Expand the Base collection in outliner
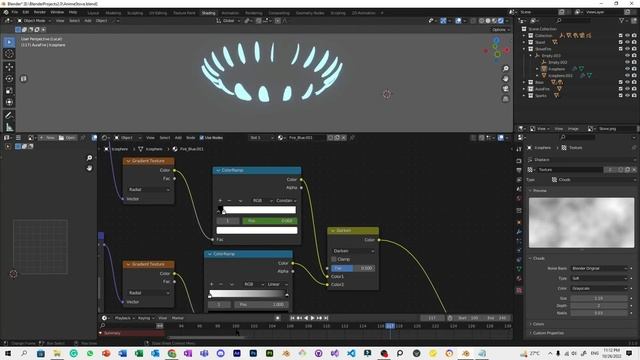Image resolution: width=640 pixels, height=360 pixels. tap(524, 82)
